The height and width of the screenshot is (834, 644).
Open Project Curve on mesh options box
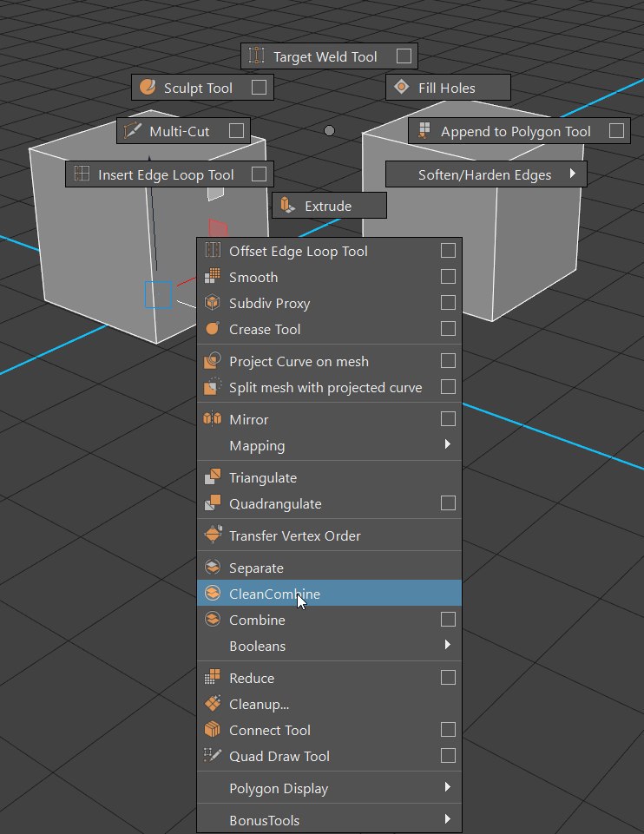click(448, 361)
